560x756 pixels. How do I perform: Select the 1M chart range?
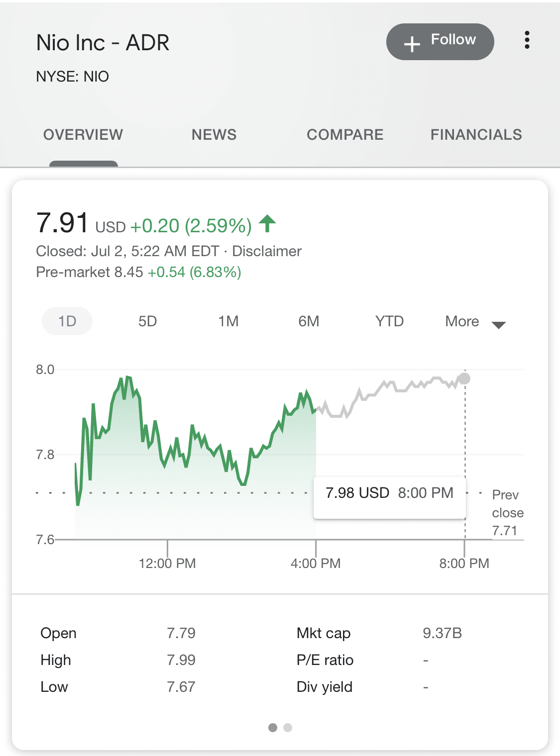click(x=228, y=321)
